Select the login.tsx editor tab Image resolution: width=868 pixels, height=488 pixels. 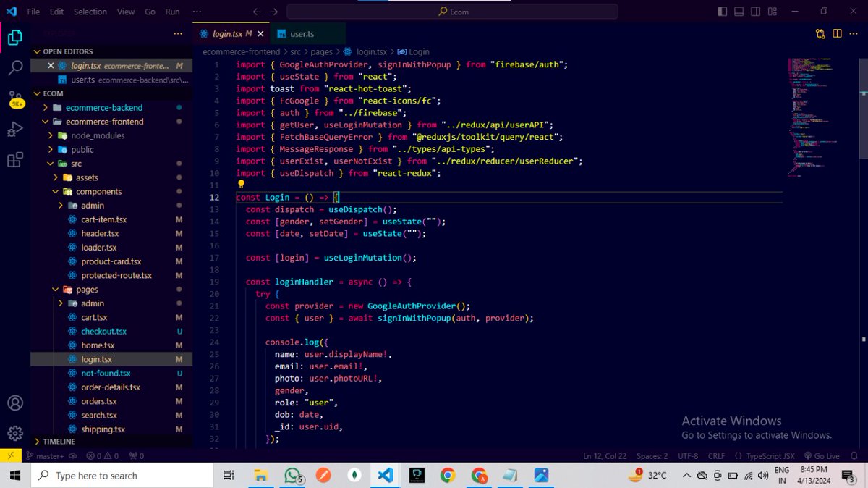coord(231,33)
